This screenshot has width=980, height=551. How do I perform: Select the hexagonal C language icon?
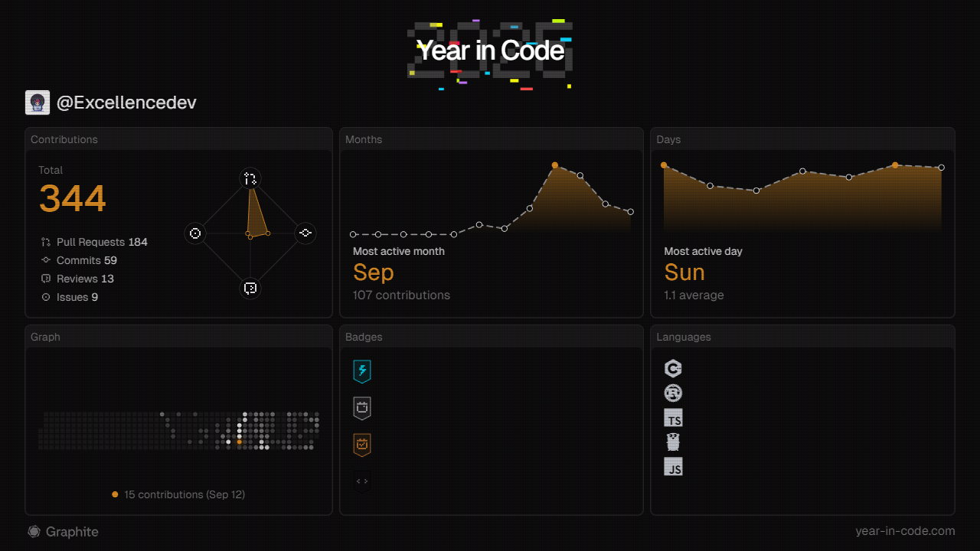click(x=673, y=369)
